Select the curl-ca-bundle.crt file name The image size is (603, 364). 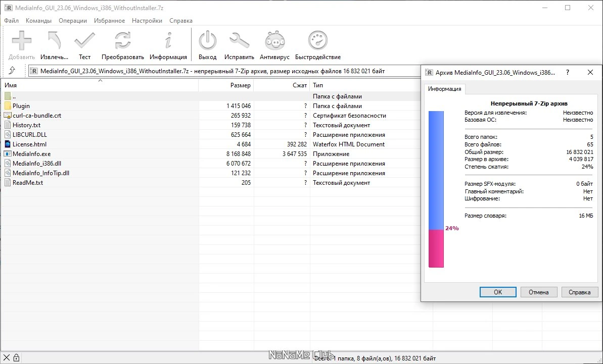click(37, 115)
